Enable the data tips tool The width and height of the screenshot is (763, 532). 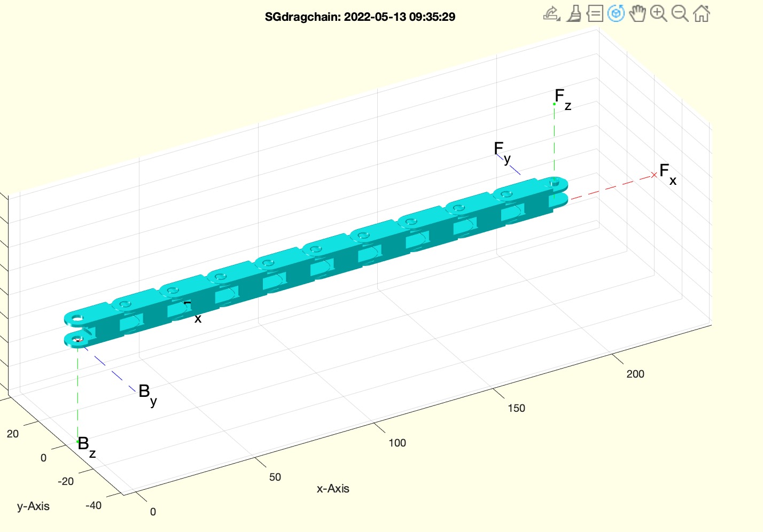point(595,13)
